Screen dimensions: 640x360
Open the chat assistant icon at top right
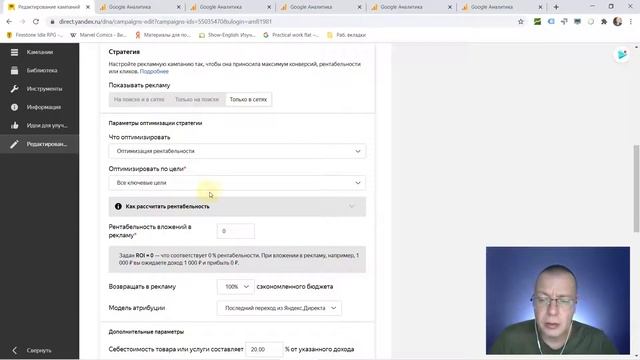[x=622, y=55]
